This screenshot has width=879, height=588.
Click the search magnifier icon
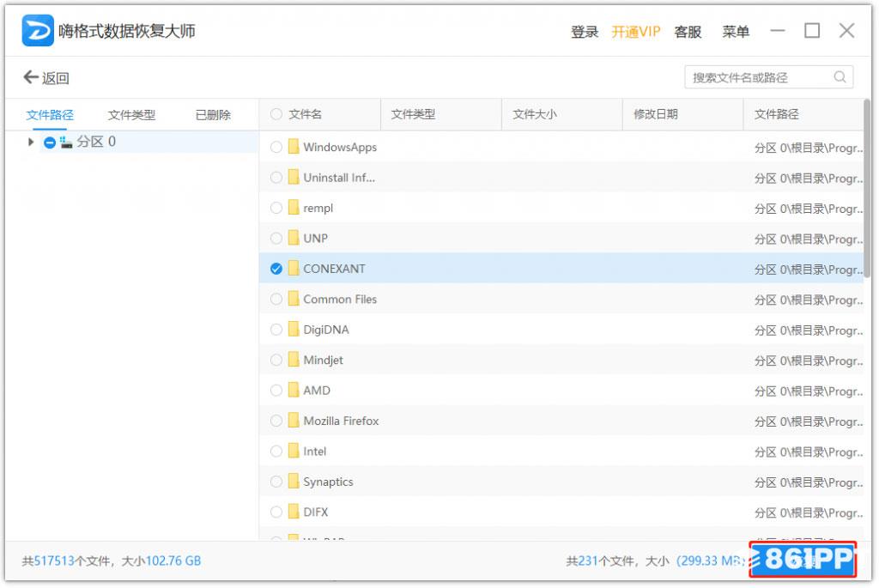(x=840, y=77)
